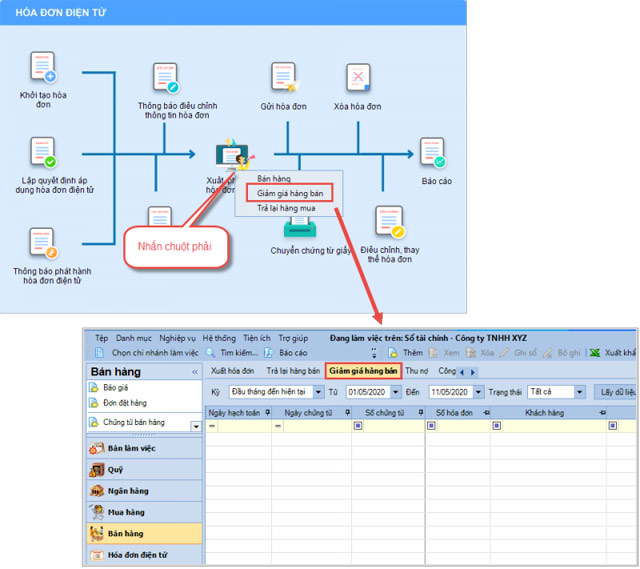This screenshot has height=569, width=640.
Task: Open Thông báo điều chỉnh thông tin icon
Action: [164, 78]
